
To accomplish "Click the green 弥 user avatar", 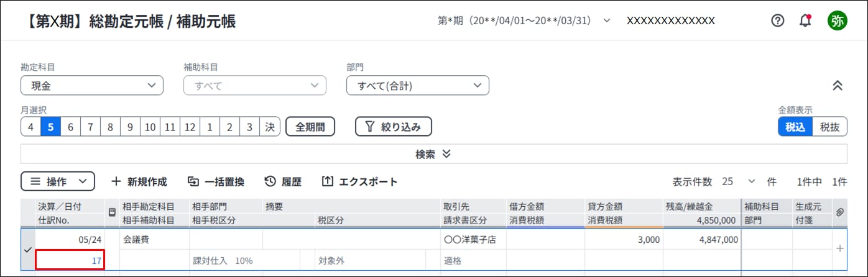I will [x=837, y=20].
